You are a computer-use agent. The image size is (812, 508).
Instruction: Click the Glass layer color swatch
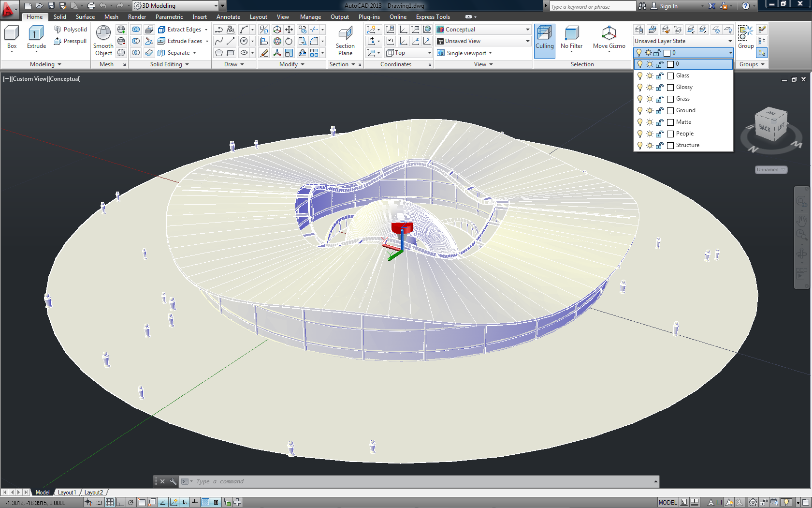point(670,76)
